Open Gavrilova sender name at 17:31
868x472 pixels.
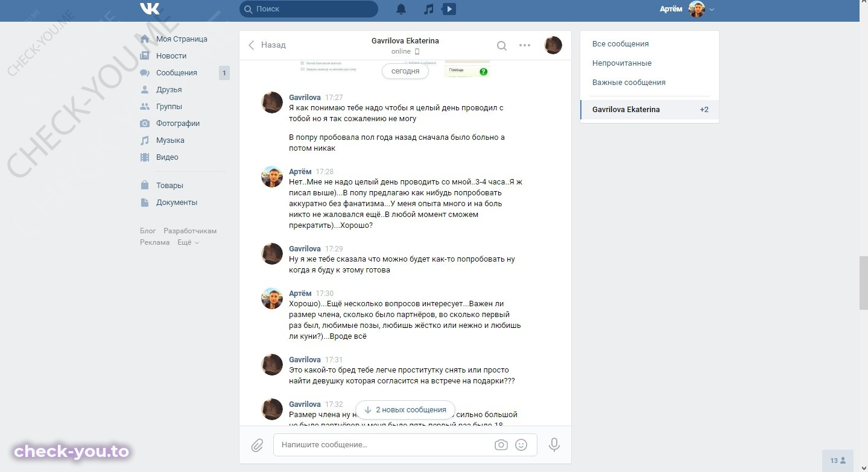tap(305, 359)
